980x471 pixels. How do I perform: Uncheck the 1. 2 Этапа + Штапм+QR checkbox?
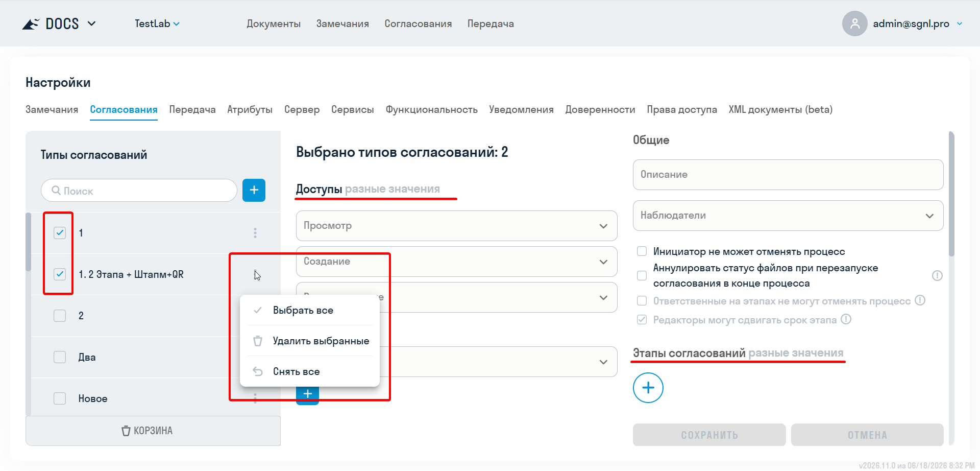pos(60,274)
